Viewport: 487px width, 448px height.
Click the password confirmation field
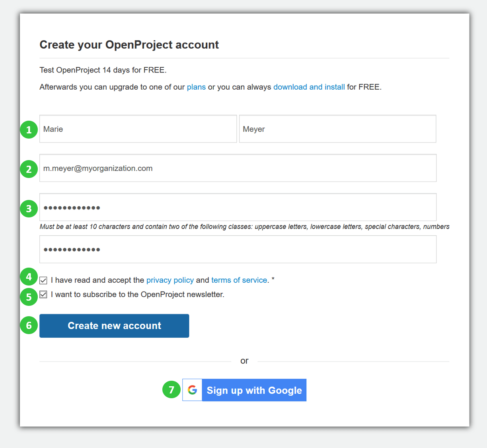(238, 249)
